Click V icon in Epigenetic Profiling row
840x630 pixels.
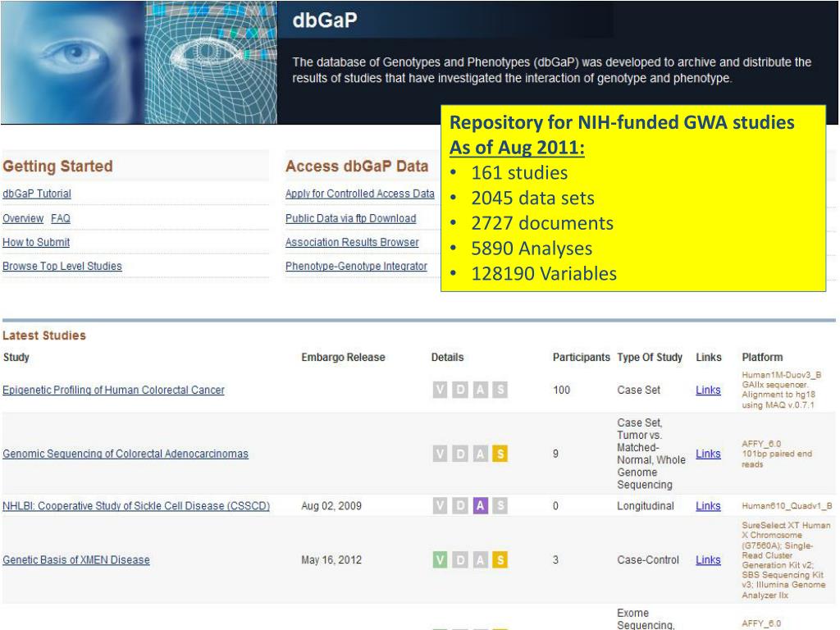(440, 390)
